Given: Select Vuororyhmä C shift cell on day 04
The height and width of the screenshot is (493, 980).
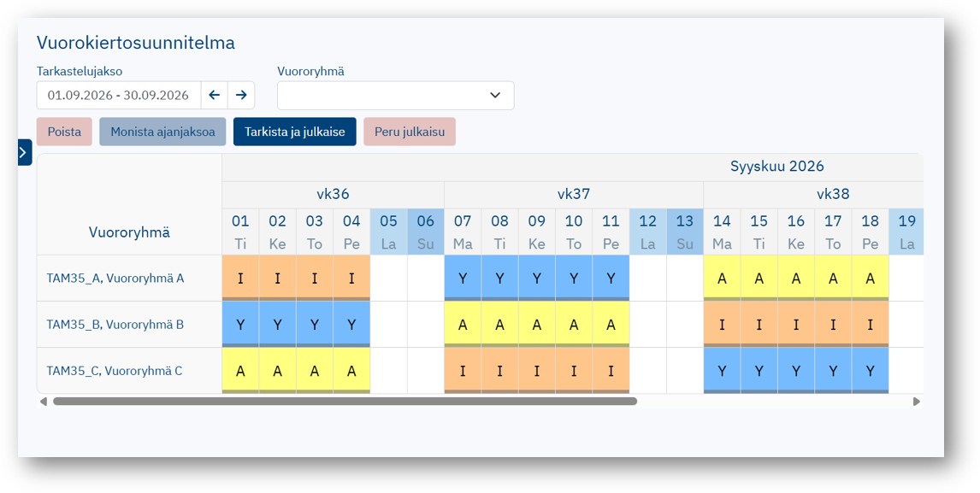Looking at the screenshot, I should (x=351, y=371).
